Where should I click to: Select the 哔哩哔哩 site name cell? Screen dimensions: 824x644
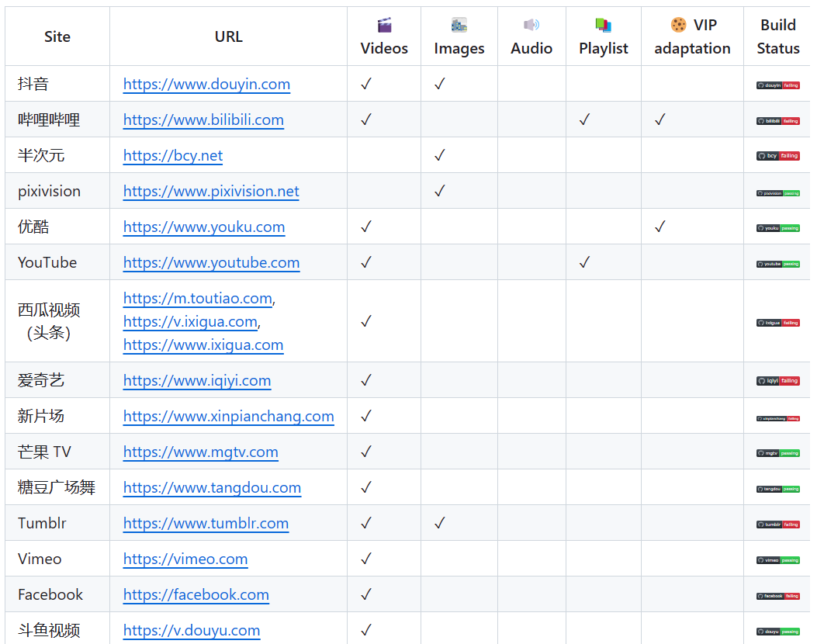(57, 119)
